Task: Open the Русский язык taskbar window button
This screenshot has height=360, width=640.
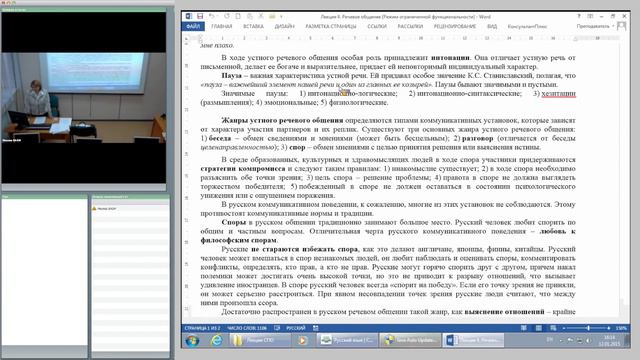Action: (x=347, y=340)
